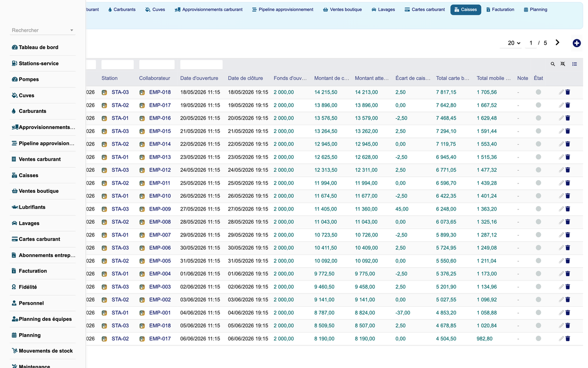Sort by Date d'ouverture column header
The height and width of the screenshot is (368, 588).
point(199,78)
